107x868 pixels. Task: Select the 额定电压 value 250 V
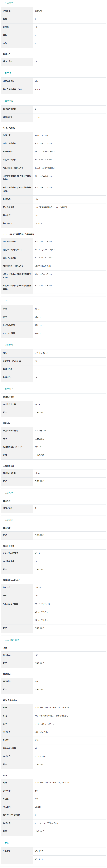point(37,215)
